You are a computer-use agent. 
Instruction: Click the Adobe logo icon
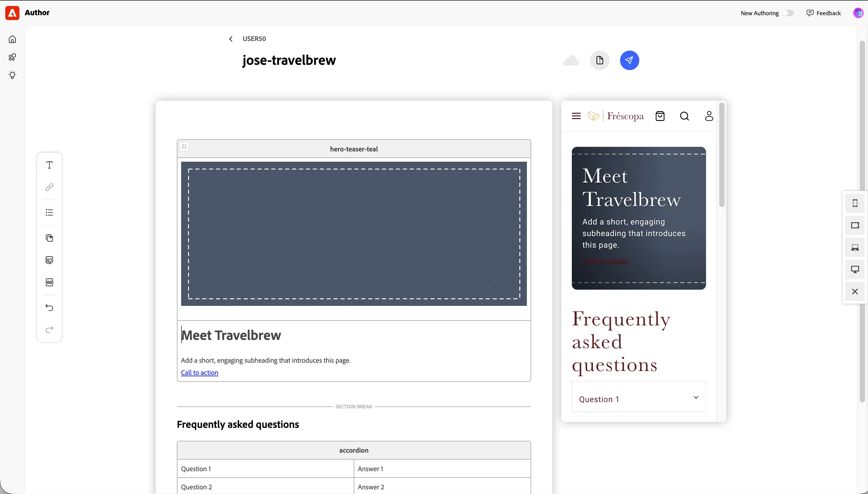(x=12, y=13)
